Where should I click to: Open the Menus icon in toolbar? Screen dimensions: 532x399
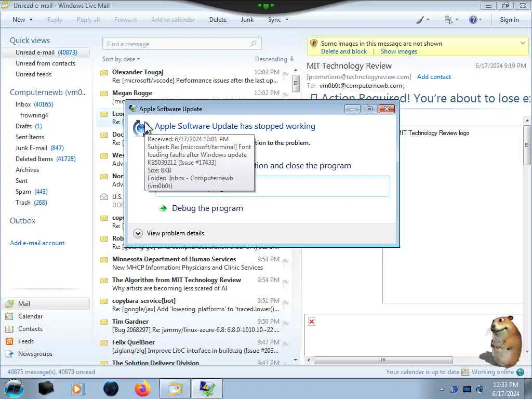448,20
